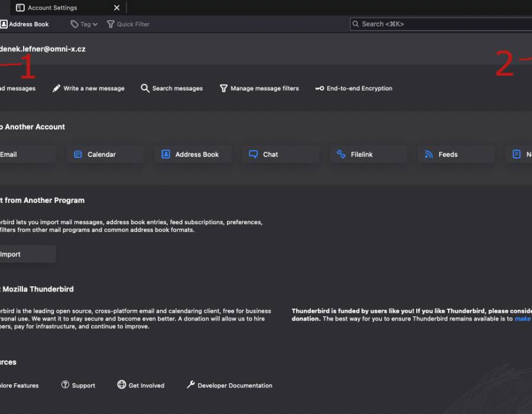This screenshot has height=414, width=532.
Task: Click the Read messages button
Action: (x=18, y=88)
